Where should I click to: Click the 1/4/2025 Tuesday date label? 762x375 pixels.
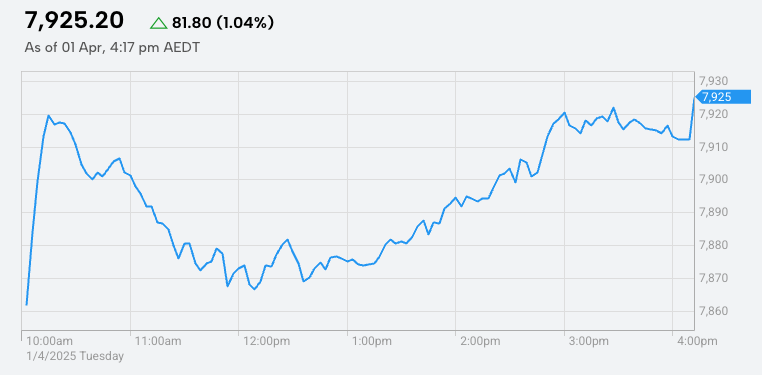pos(75,356)
